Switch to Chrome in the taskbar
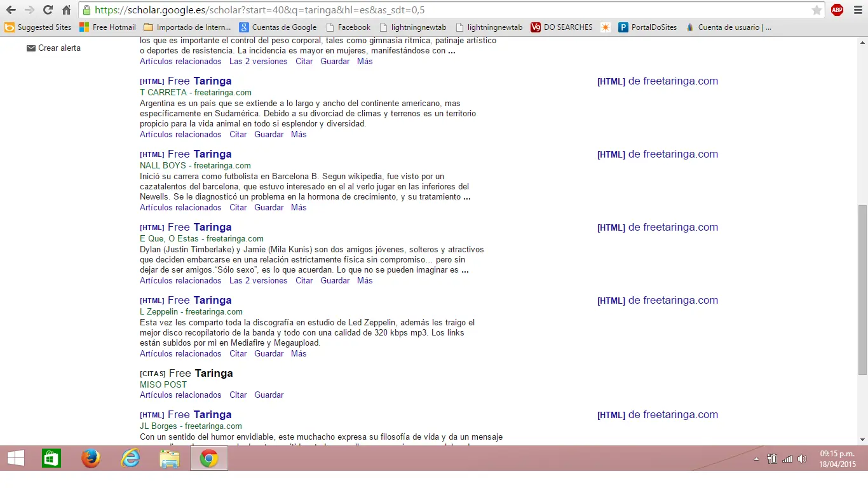This screenshot has height=488, width=868. pyautogui.click(x=209, y=458)
